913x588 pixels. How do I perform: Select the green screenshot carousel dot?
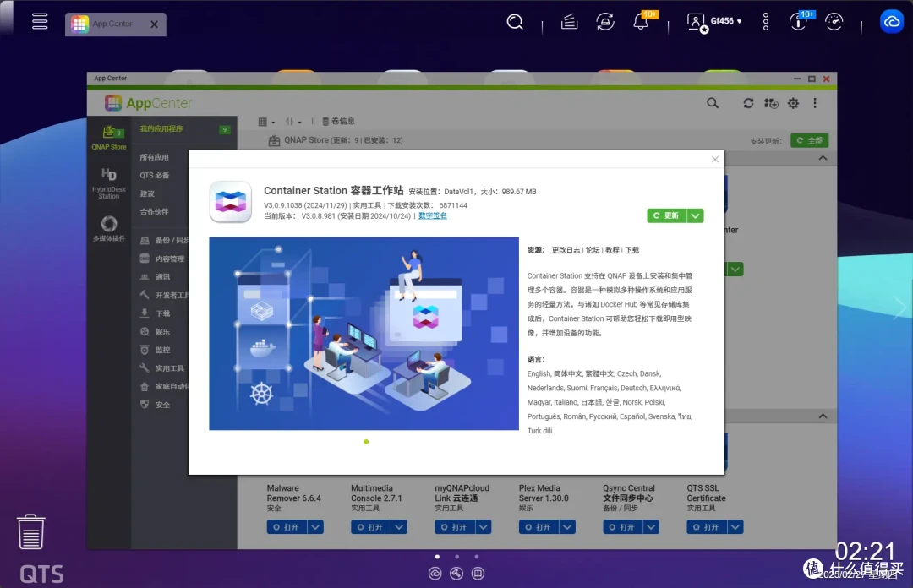click(366, 442)
